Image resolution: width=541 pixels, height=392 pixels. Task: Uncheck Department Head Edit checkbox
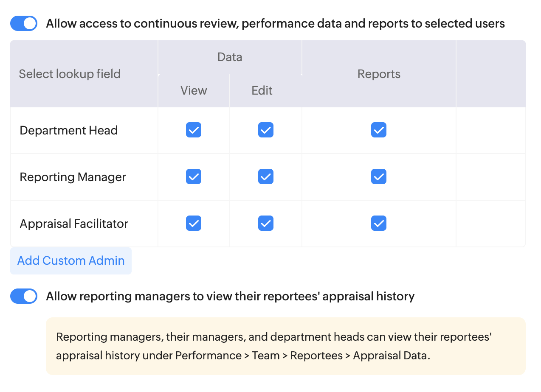coord(266,130)
